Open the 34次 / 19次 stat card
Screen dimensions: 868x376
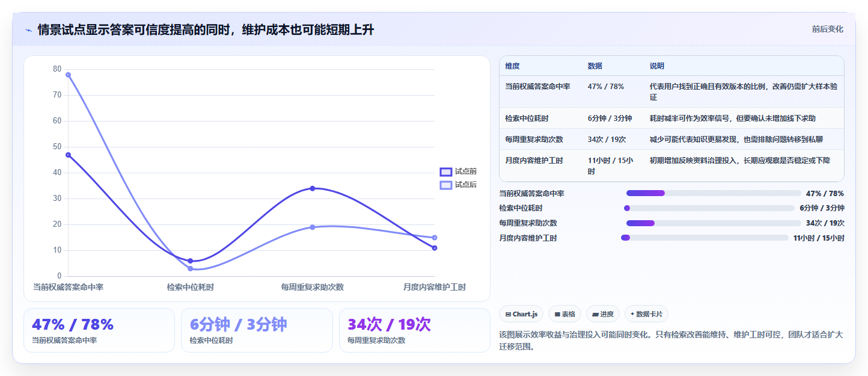click(x=415, y=330)
